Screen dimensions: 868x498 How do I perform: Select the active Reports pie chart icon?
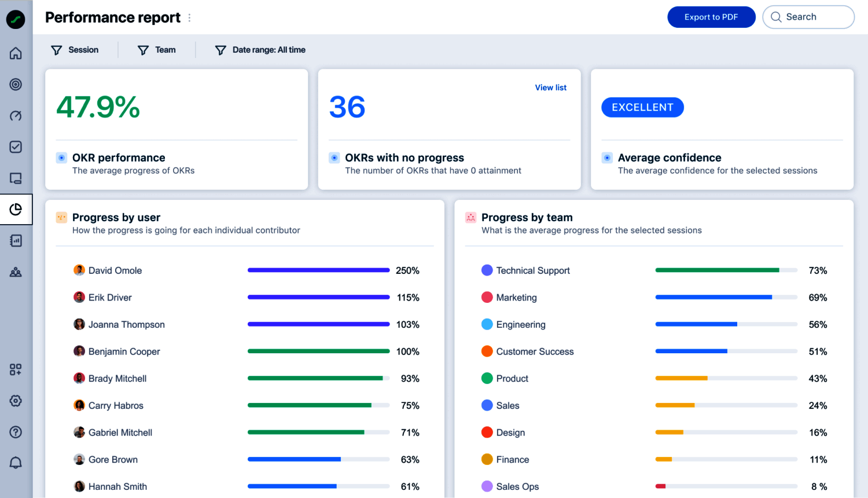[16, 209]
